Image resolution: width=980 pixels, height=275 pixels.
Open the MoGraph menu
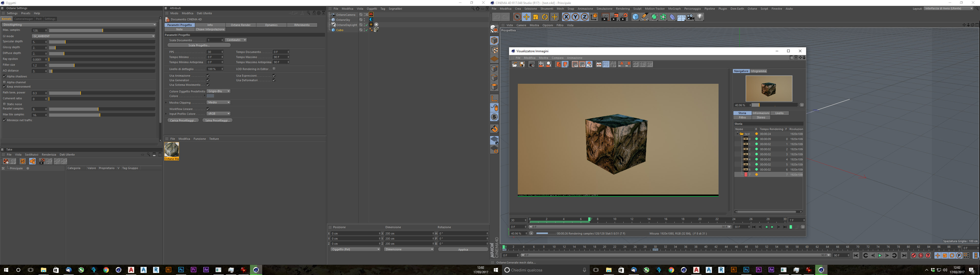click(x=674, y=9)
